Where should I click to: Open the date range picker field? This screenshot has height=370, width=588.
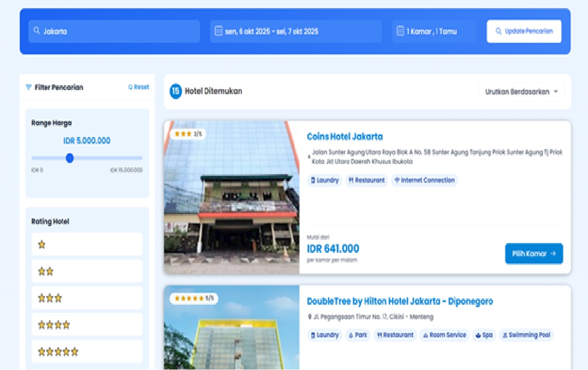296,31
